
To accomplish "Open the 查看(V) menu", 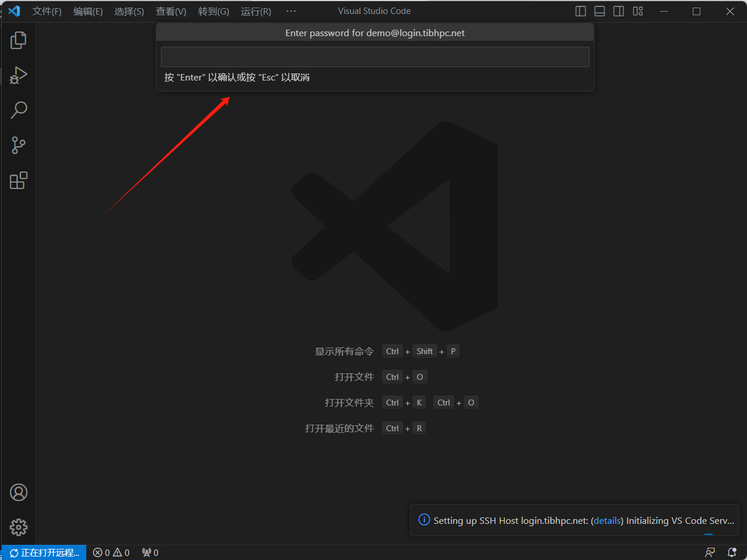I will (x=171, y=11).
